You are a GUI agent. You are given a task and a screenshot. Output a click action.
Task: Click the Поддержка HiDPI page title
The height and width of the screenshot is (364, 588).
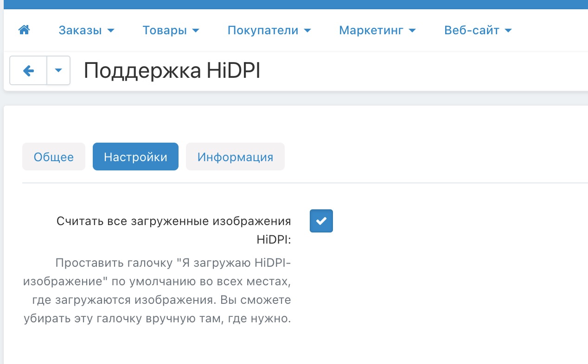[172, 71]
